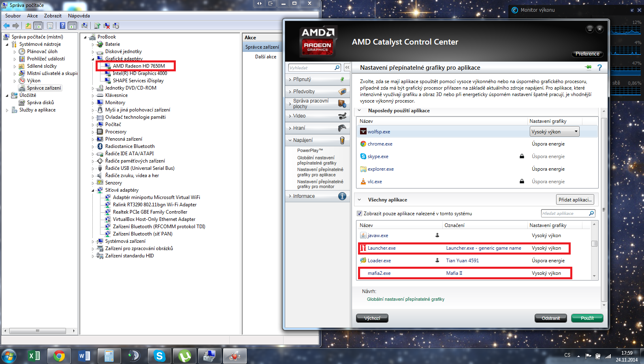Open the Zobrazit menu
This screenshot has height=364, width=644.
click(x=53, y=16)
